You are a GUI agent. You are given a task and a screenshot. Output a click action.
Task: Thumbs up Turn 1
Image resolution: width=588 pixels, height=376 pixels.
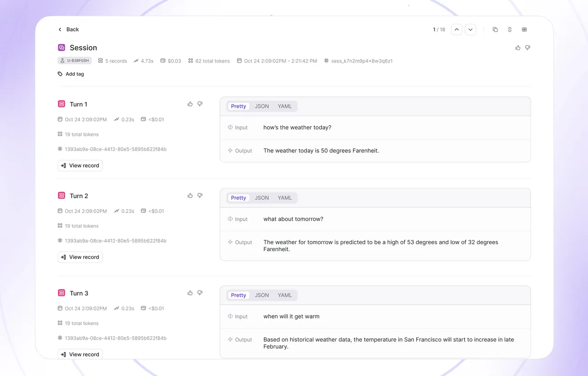(x=190, y=104)
